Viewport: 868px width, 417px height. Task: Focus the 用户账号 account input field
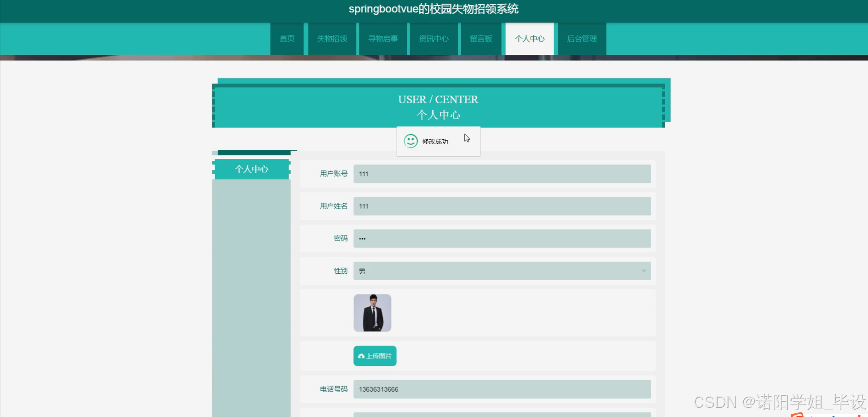point(502,174)
